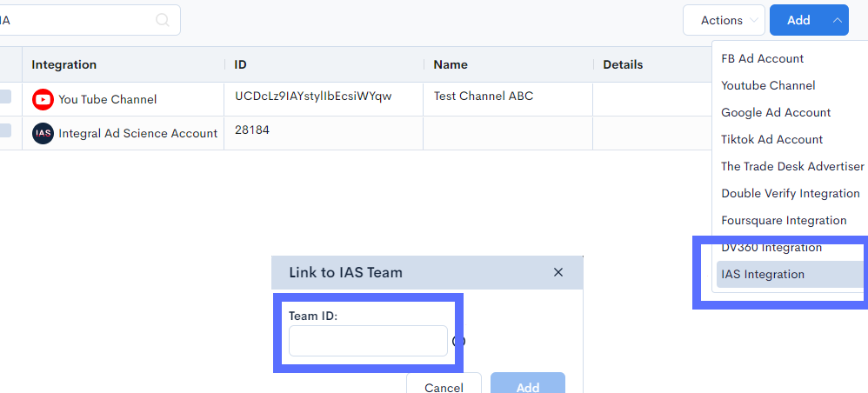Tick the checkbox in You Tube Channel row
The image size is (868, 393).
[5, 97]
